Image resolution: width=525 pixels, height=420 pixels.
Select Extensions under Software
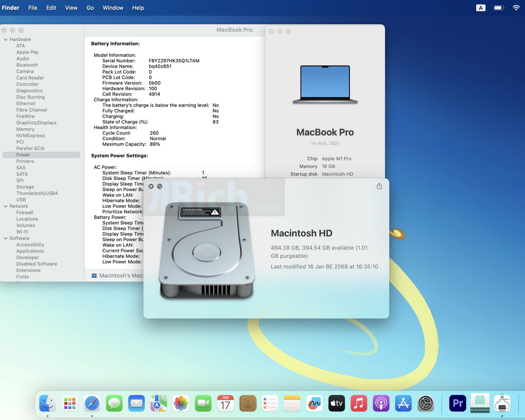point(28,270)
